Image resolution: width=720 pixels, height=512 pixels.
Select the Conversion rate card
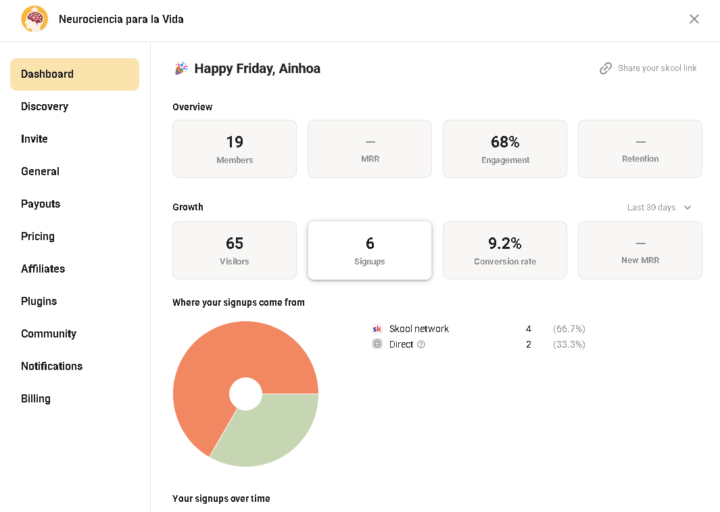[x=505, y=250]
